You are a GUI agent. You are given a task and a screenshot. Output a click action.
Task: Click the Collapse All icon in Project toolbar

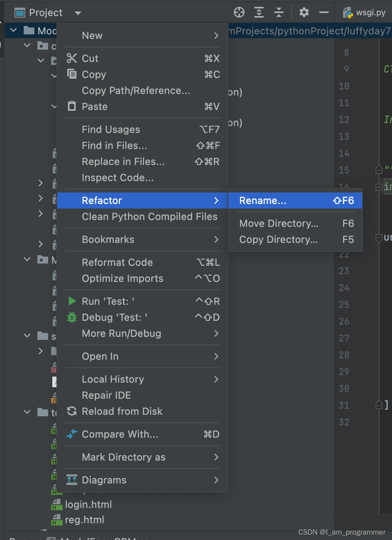tap(279, 12)
